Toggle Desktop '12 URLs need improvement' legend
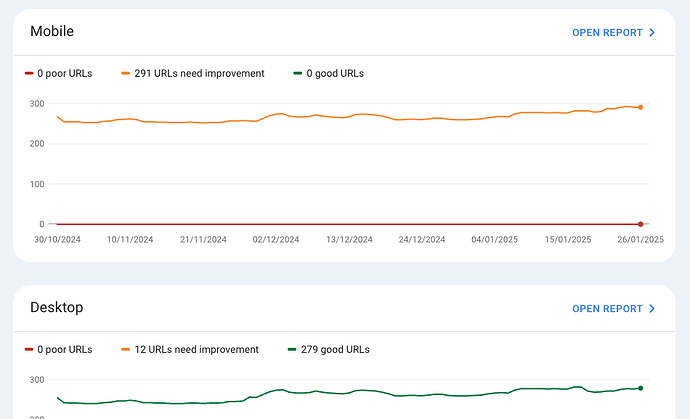This screenshot has width=690, height=419. [190, 349]
